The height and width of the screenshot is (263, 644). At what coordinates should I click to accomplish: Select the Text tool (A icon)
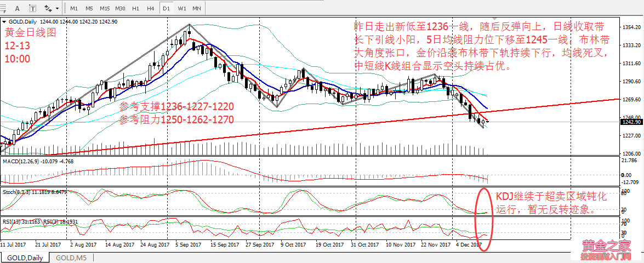tap(18, 8)
